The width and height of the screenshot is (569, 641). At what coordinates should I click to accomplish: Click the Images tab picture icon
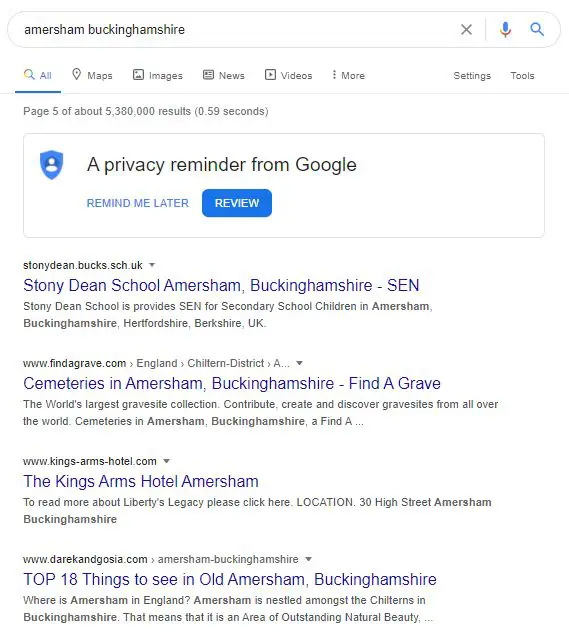tap(138, 75)
